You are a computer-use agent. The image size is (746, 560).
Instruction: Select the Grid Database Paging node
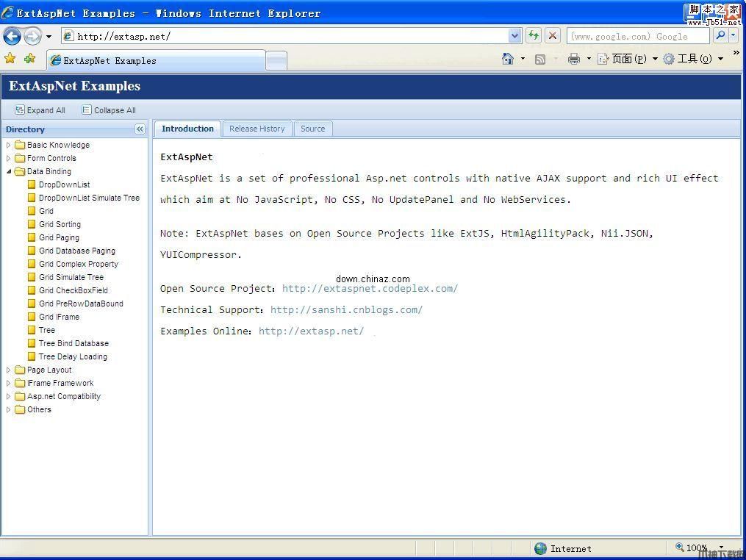tap(77, 251)
